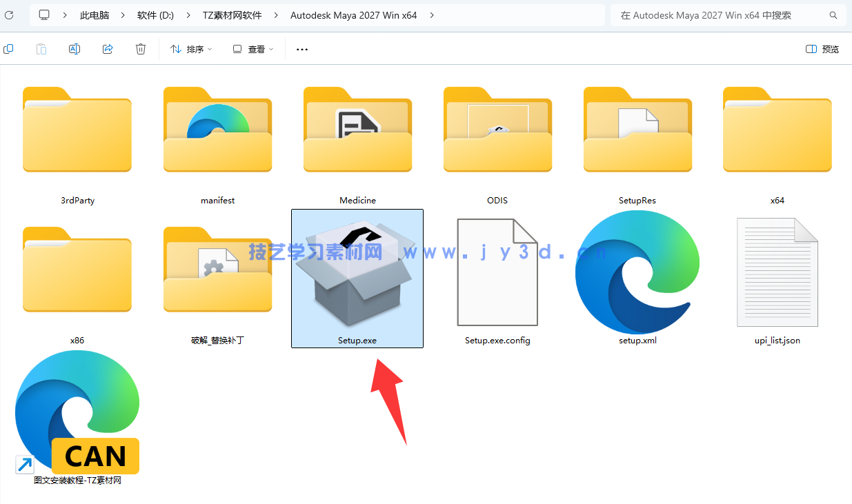The image size is (852, 504).
Task: Expand chevron after 软件 (D:) breadcrumb
Action: (187, 14)
